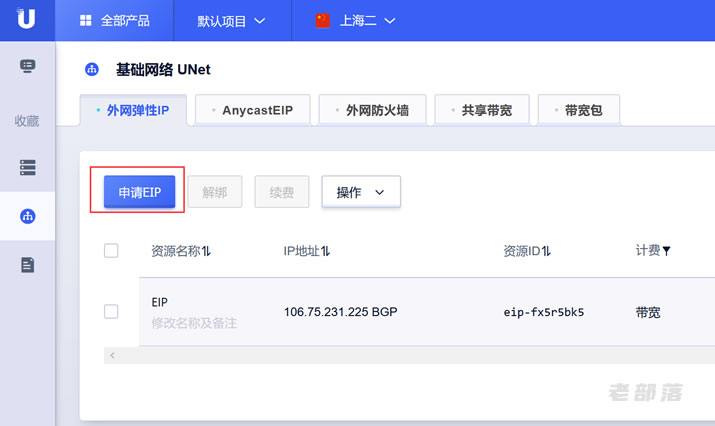Click the UNet icon beside page title
Image resolution: width=715 pixels, height=426 pixels.
(92, 70)
